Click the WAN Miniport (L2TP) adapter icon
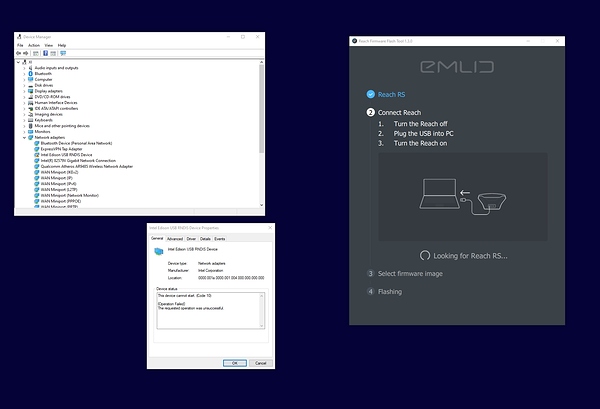The image size is (600, 409). click(x=37, y=190)
